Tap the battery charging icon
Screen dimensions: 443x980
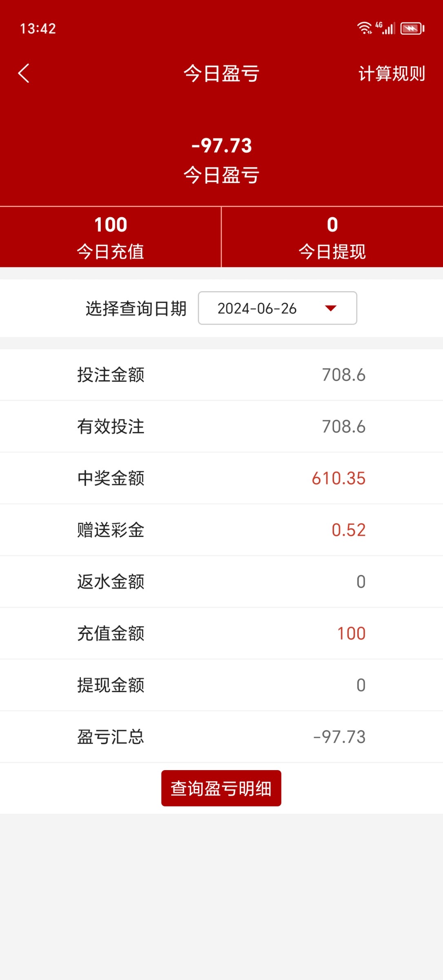412,29
